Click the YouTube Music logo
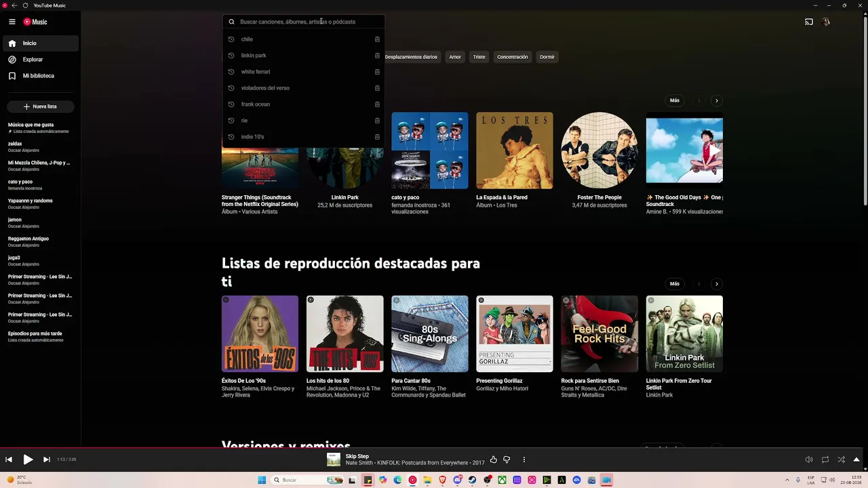 pos(35,22)
